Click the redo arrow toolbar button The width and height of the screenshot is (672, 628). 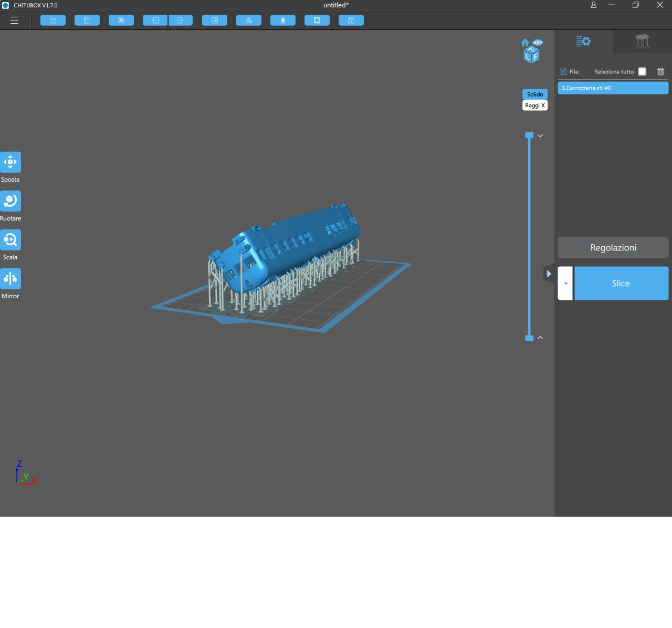181,20
